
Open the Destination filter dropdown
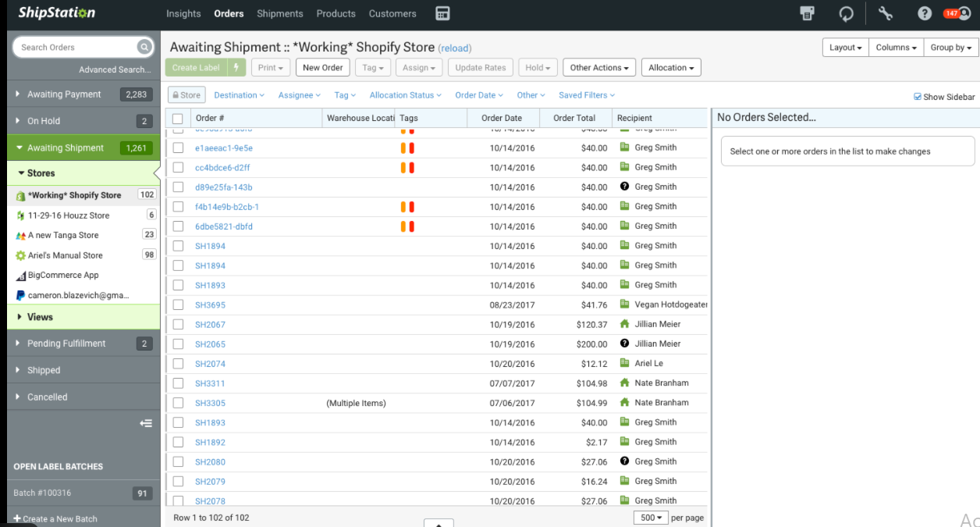(240, 95)
